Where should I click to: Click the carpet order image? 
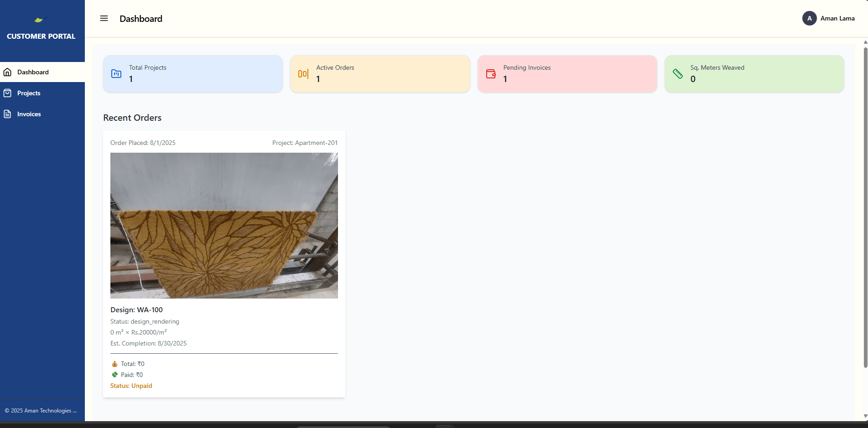coord(224,226)
